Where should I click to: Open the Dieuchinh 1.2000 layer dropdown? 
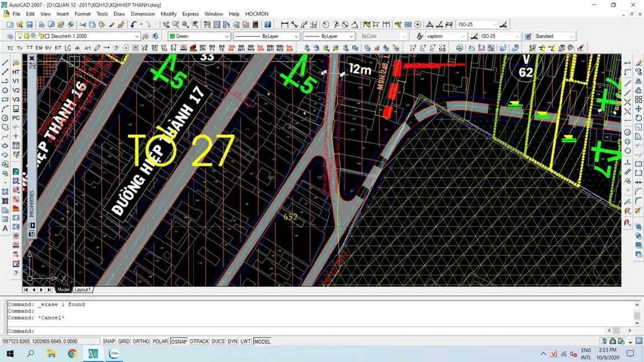(x=78, y=36)
